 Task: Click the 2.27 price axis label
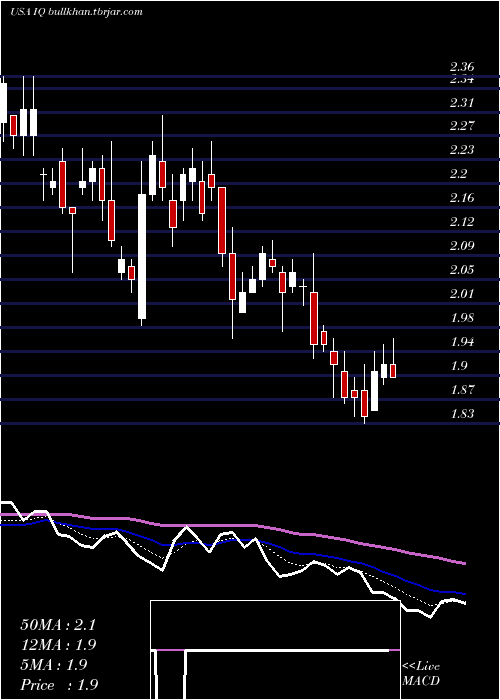point(462,125)
